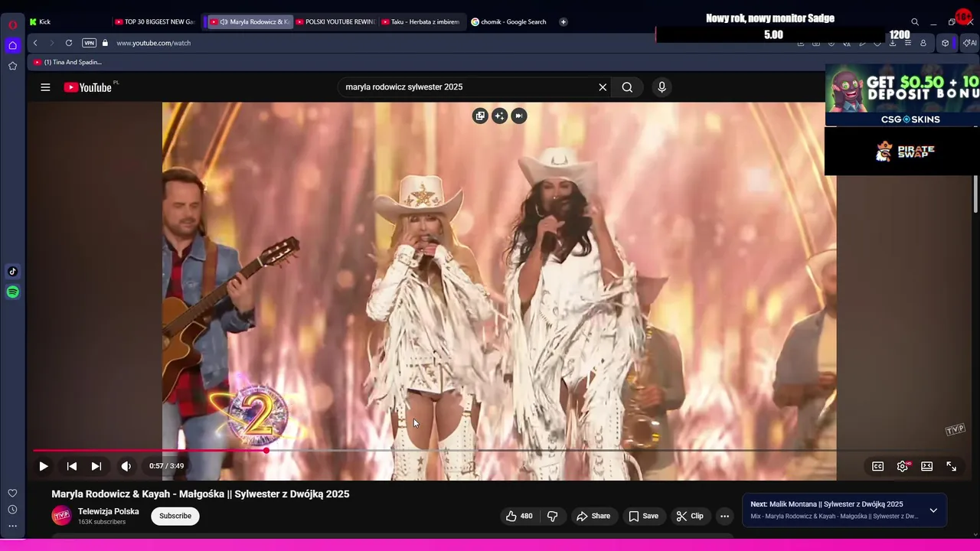Open Opera tab search magnifier
Screen dimensions: 980x551
(915, 22)
